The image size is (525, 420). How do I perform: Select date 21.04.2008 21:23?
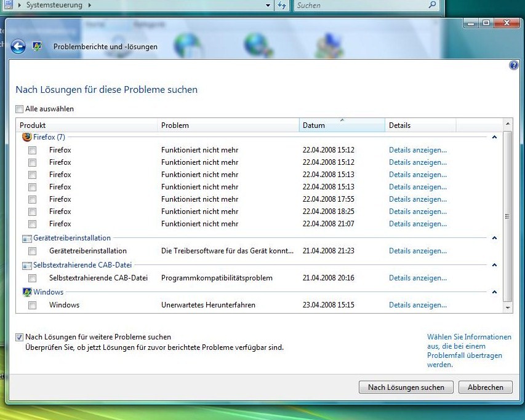[x=328, y=251]
